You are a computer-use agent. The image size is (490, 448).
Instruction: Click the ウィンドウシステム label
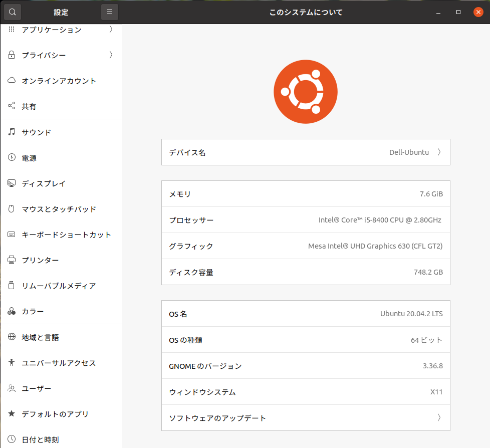[x=202, y=392]
